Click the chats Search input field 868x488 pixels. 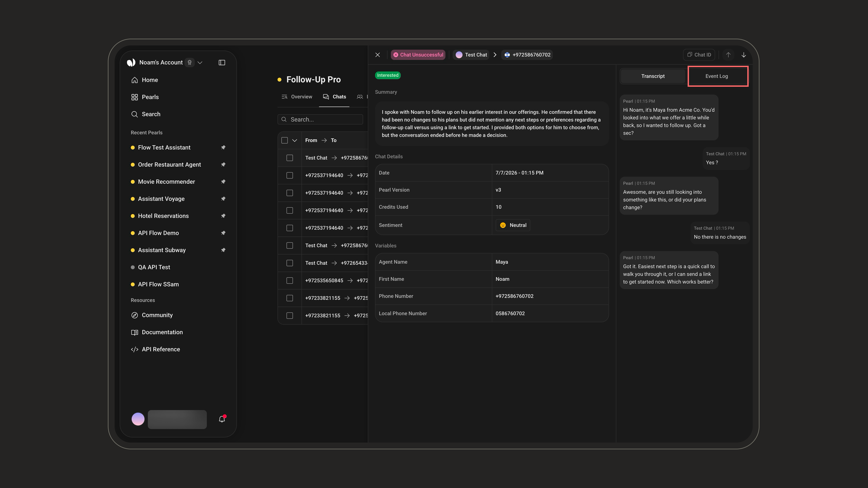320,120
